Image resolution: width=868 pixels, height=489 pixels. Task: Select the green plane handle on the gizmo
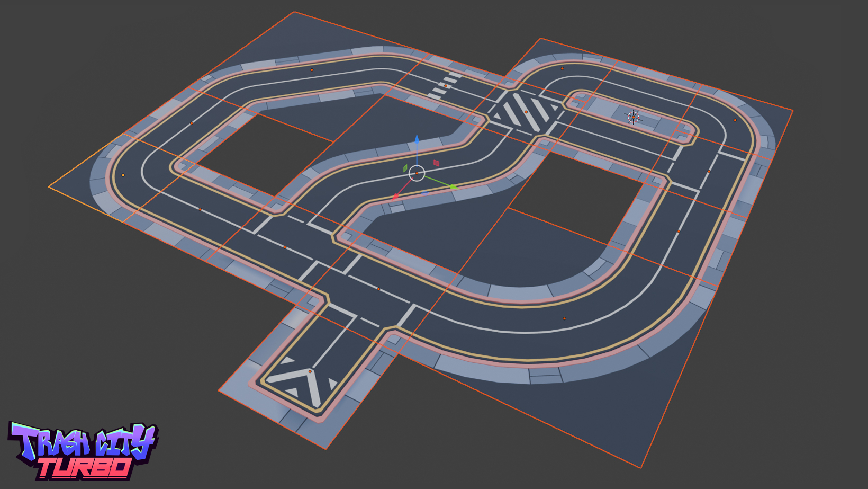405,168
